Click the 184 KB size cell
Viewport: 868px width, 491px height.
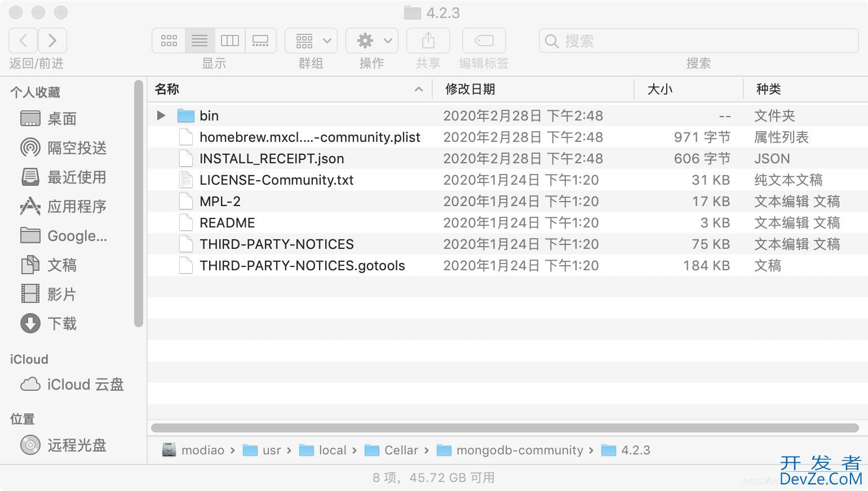click(706, 265)
